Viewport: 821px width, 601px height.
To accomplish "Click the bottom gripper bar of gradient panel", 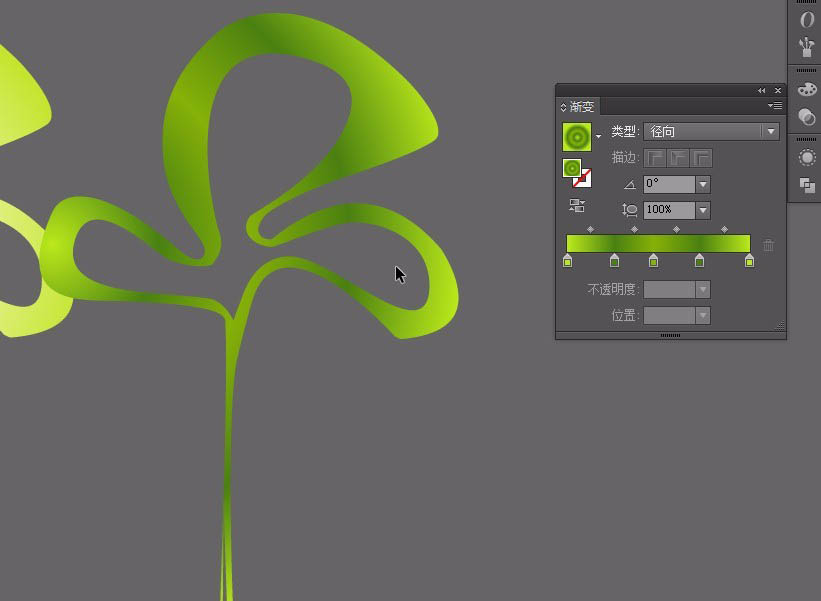I will [x=671, y=335].
